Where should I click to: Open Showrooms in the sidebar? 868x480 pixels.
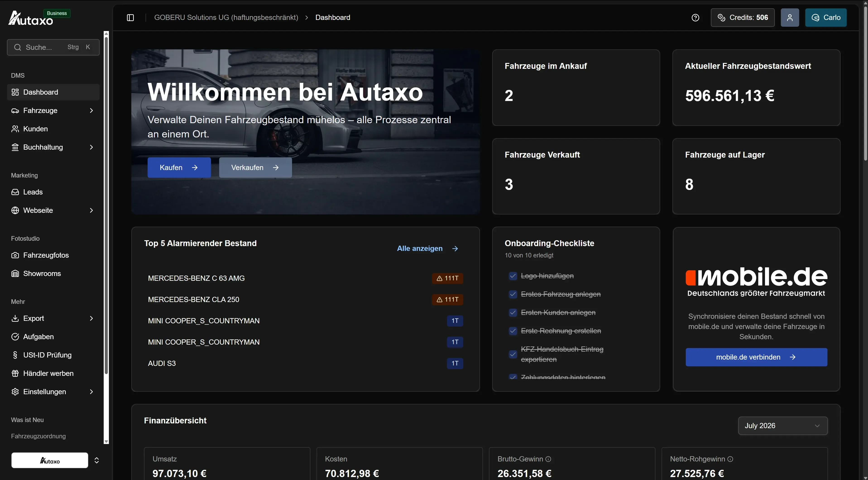tap(53, 273)
